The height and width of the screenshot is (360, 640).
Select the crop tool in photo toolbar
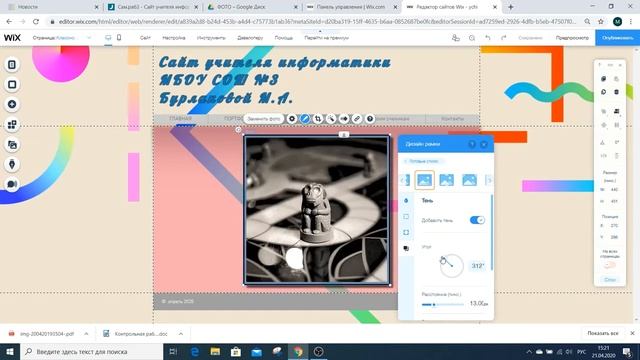pyautogui.click(x=318, y=119)
